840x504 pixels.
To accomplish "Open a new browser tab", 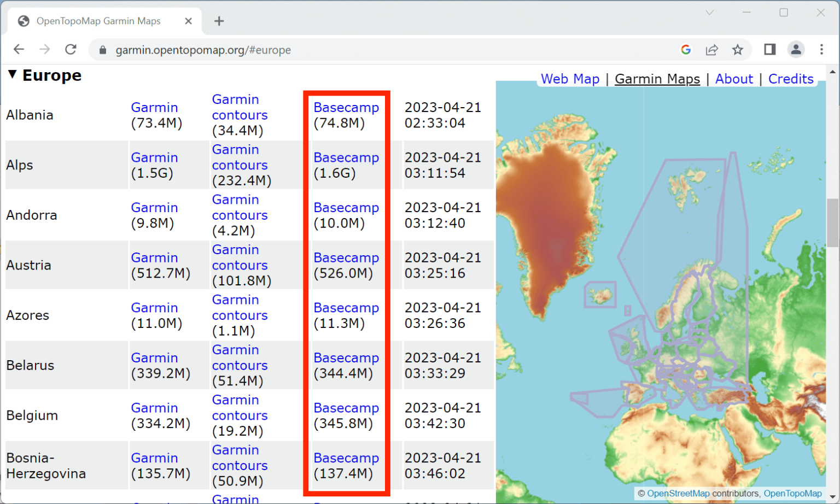I will (219, 21).
